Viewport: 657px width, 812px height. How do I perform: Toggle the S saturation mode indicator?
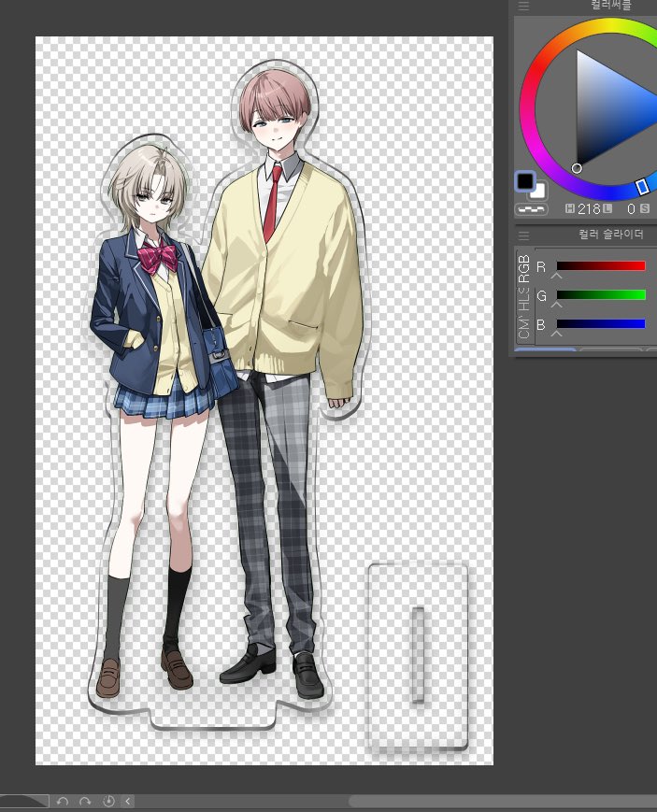(x=644, y=208)
